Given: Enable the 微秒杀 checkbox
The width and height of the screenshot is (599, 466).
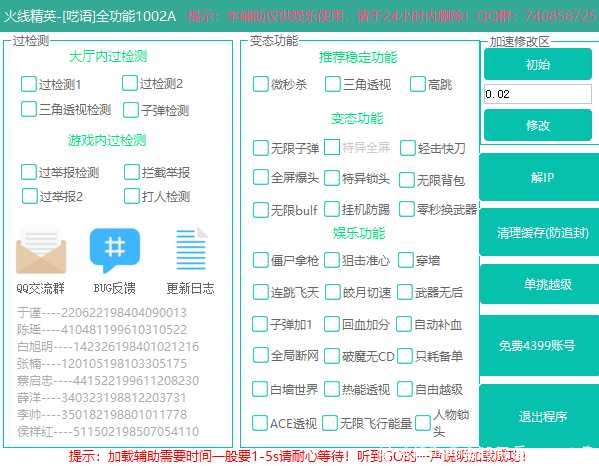Looking at the screenshot, I should (x=261, y=84).
